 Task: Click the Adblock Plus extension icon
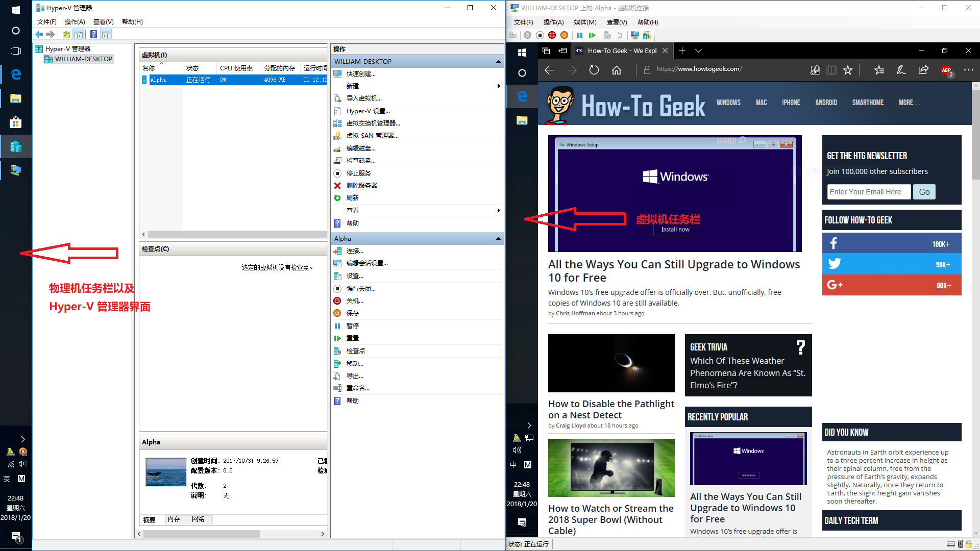click(946, 70)
